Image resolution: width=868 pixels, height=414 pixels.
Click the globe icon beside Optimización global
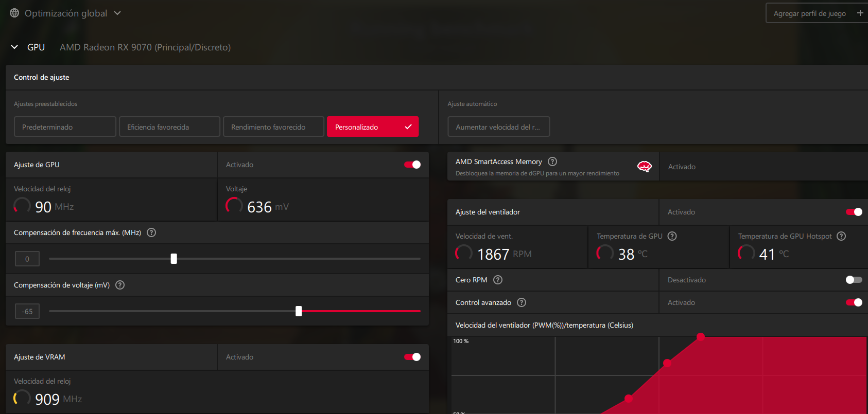click(14, 13)
